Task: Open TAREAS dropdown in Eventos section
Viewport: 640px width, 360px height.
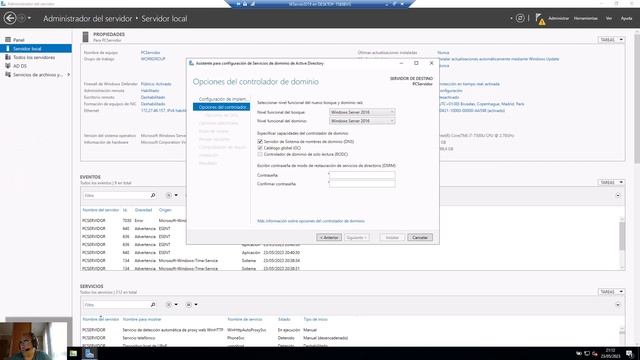Action: click(611, 182)
